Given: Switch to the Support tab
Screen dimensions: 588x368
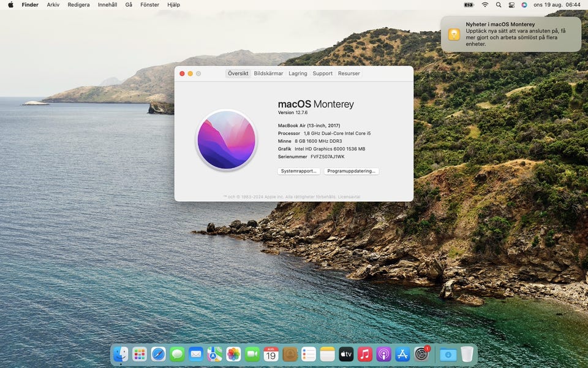Looking at the screenshot, I should click(323, 74).
